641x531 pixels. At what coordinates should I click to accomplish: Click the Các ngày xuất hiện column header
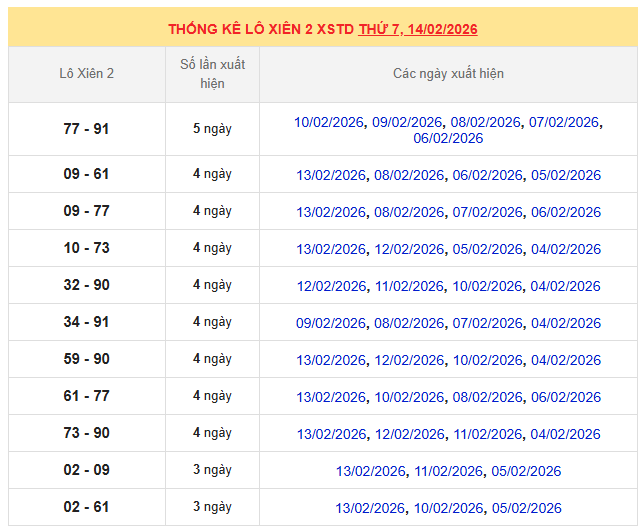(x=448, y=74)
